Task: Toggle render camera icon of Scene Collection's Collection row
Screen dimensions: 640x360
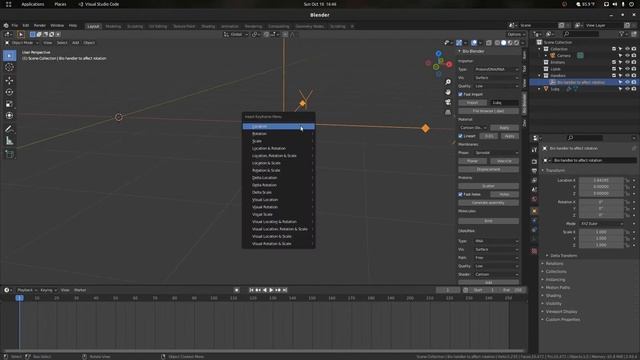Action: click(634, 49)
